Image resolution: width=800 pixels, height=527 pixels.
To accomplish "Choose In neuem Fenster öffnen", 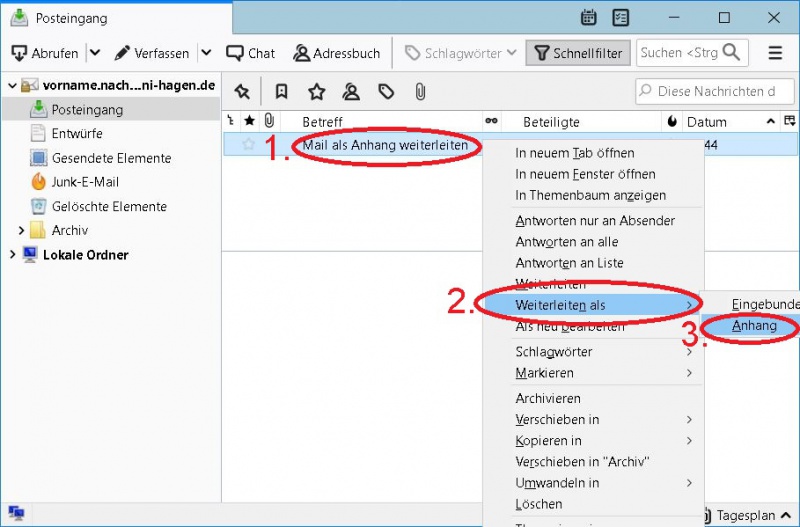I will pyautogui.click(x=585, y=174).
